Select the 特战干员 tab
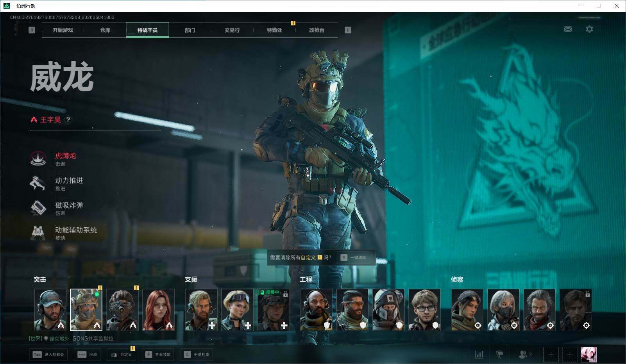This screenshot has width=626, height=364. point(147,30)
